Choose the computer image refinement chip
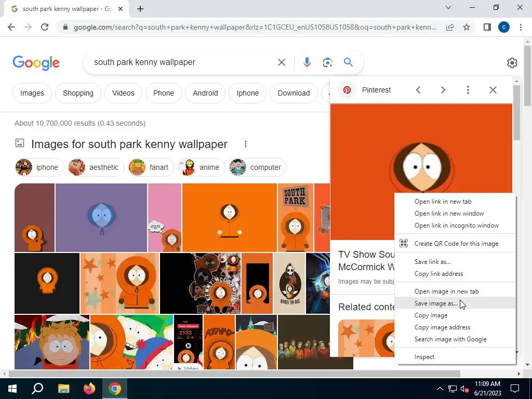Viewport: 532px width, 399px height. point(258,167)
